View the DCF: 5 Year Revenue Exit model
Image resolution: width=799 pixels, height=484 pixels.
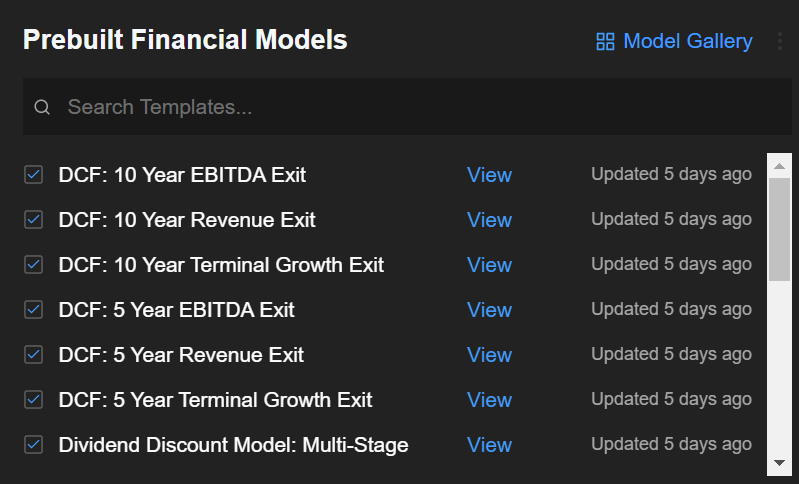click(x=489, y=355)
